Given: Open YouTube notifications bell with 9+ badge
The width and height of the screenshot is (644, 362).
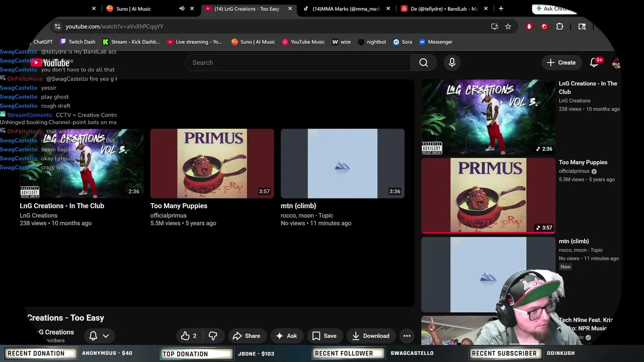Looking at the screenshot, I should [x=594, y=62].
